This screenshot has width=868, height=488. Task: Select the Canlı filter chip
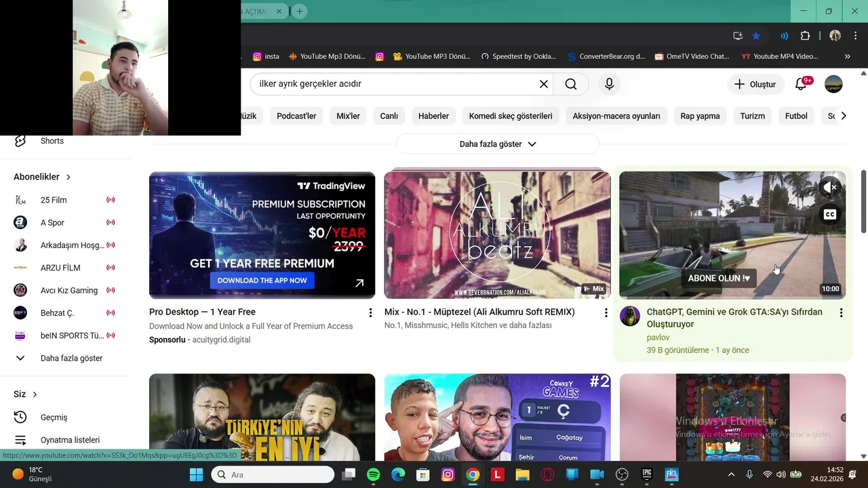389,116
